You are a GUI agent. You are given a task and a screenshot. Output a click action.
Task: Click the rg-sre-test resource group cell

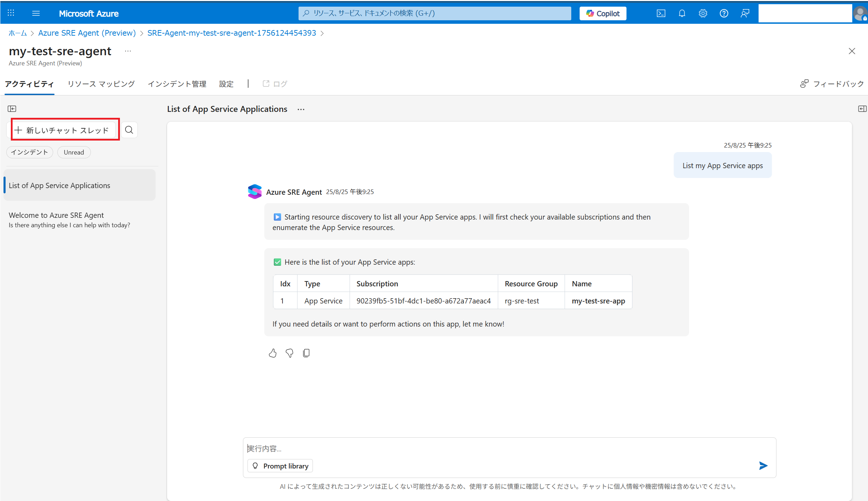coord(531,301)
